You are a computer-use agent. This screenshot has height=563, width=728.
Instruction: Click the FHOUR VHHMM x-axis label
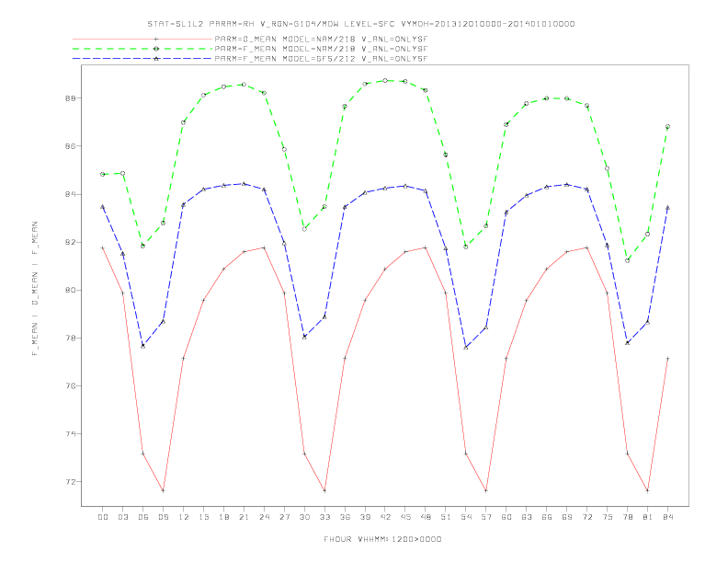point(382,539)
